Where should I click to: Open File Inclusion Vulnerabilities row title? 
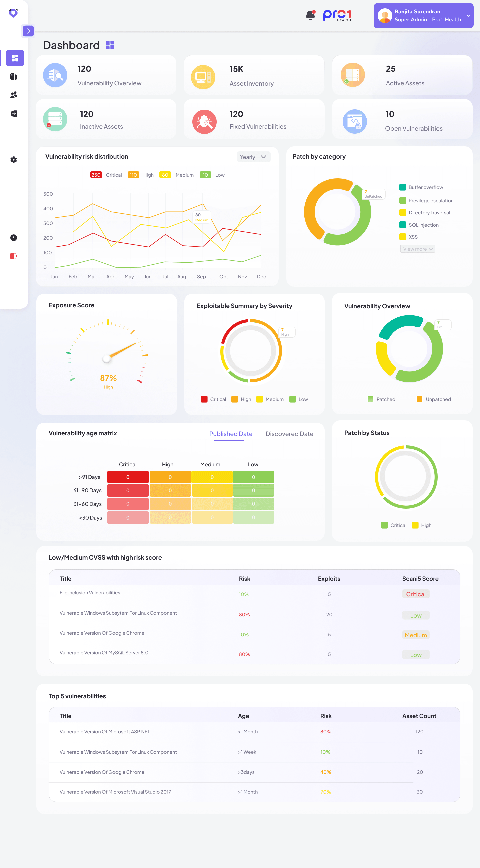(x=90, y=593)
